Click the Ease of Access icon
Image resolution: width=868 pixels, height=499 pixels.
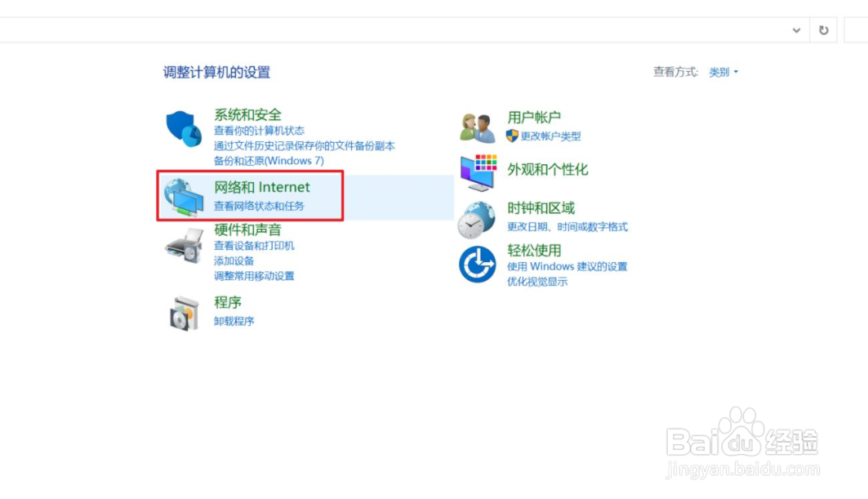click(x=477, y=264)
